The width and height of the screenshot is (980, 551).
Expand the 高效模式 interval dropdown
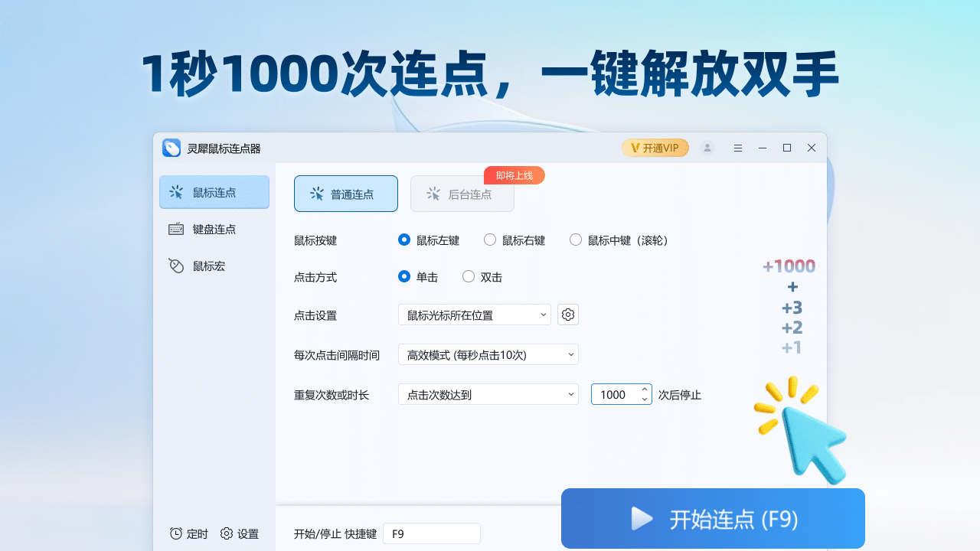(x=488, y=354)
